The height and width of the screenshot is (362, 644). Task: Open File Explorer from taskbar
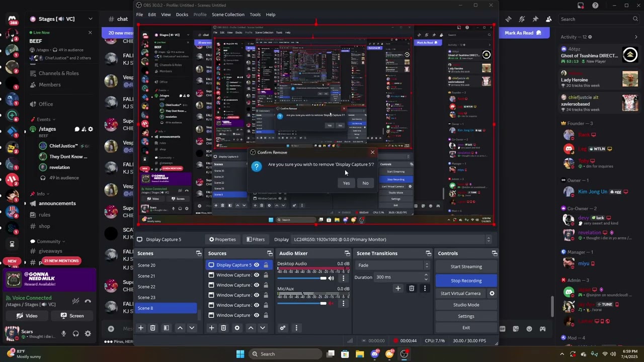click(360, 354)
